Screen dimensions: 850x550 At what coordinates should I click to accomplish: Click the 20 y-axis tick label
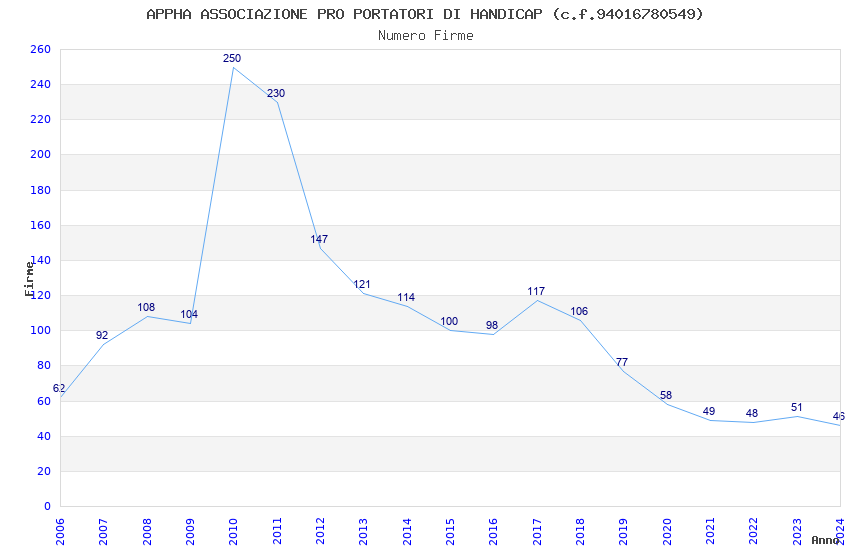(44, 471)
